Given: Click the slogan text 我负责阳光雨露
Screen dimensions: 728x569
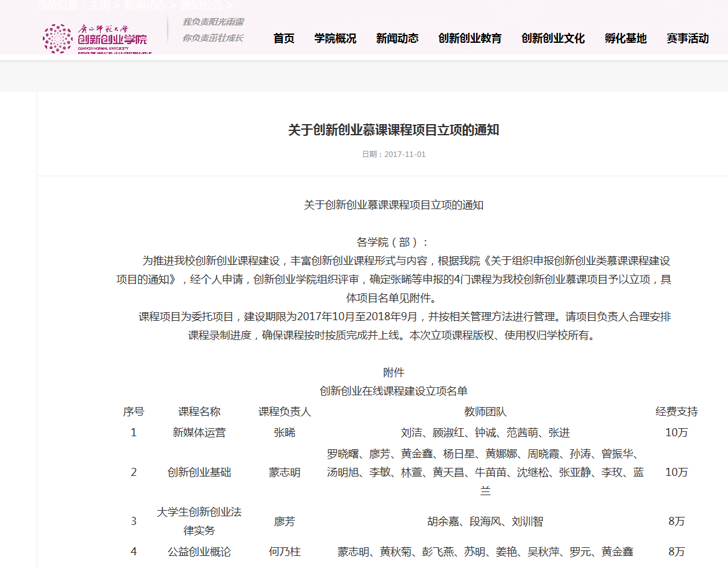Looking at the screenshot, I should pos(213,22).
